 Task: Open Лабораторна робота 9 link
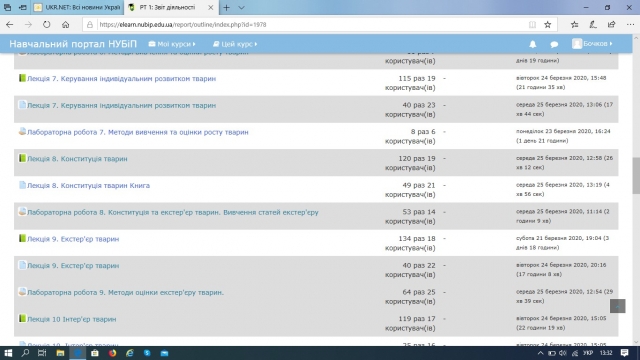(x=125, y=292)
